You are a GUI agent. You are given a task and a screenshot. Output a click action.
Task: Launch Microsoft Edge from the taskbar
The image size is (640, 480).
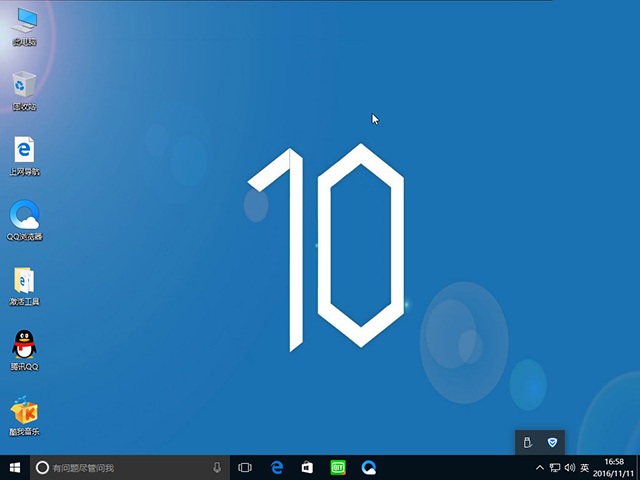(277, 467)
